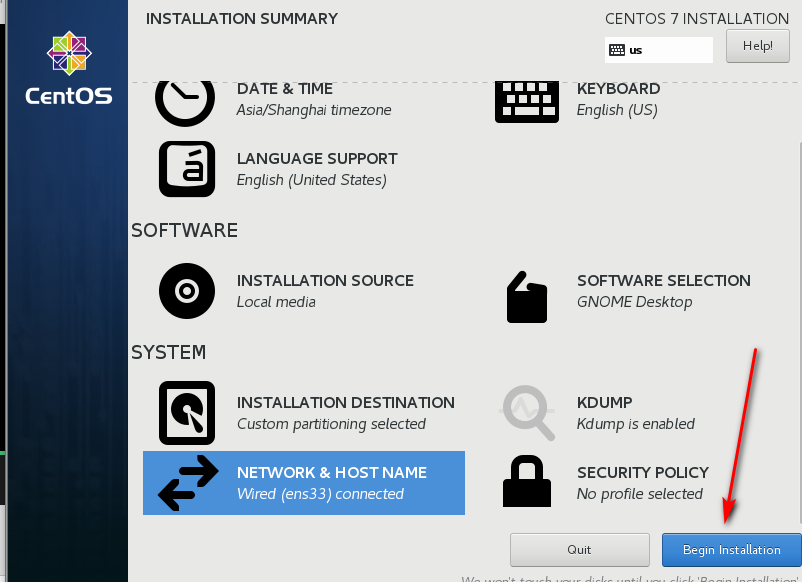Select INSTALLATION DESTINATION heading
The image size is (802, 582).
coord(346,402)
